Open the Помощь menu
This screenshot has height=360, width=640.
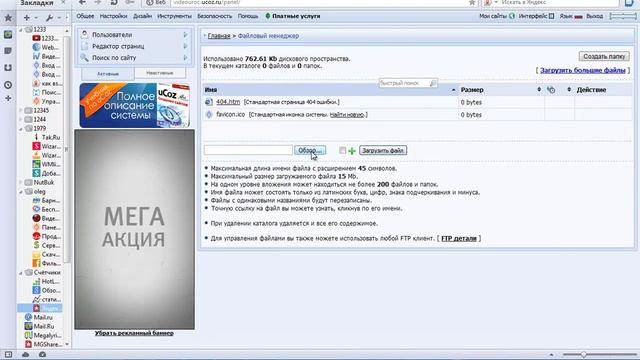coord(248,16)
